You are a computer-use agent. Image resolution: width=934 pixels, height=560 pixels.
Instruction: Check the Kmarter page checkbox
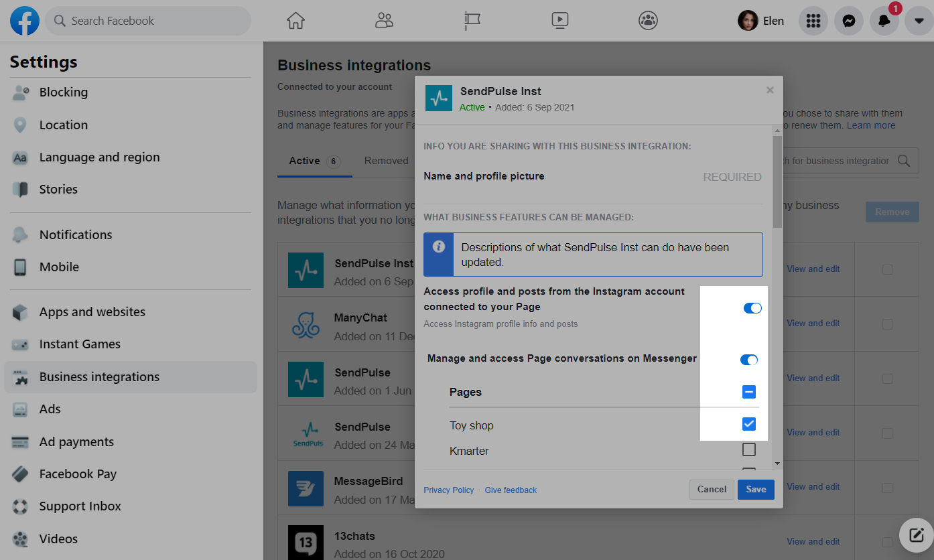[749, 449]
